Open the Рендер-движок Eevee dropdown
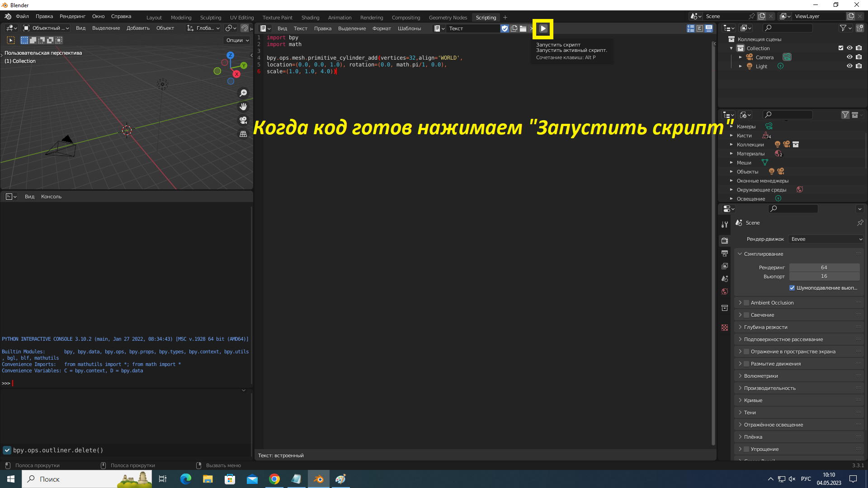Viewport: 868px width, 488px height. 826,239
